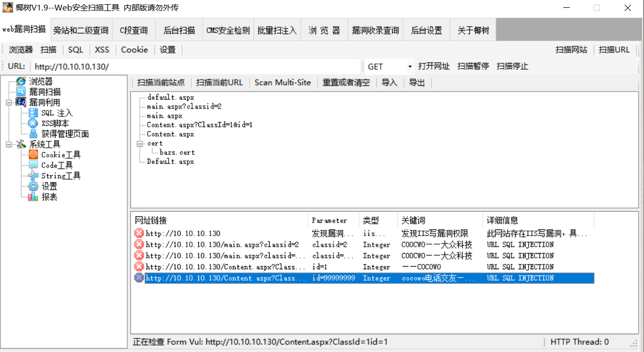Click the 扫描当前站点 button
The width and height of the screenshot is (644, 352).
point(161,82)
